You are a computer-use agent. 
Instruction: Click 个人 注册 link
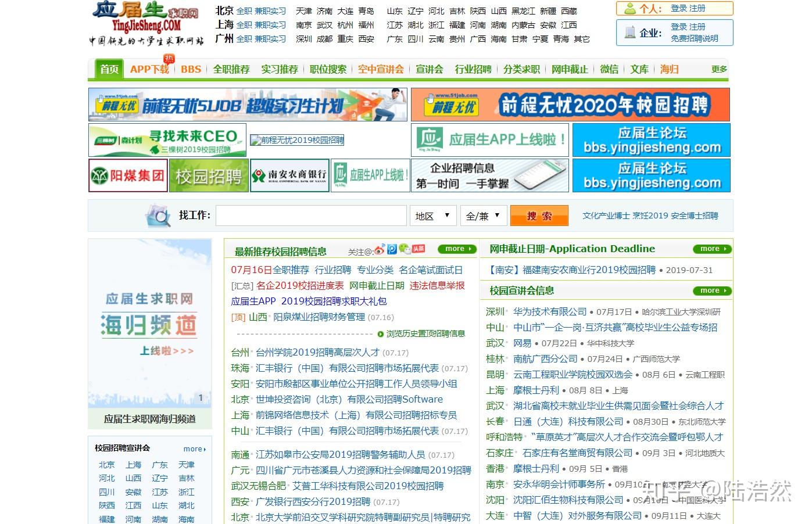pos(697,8)
